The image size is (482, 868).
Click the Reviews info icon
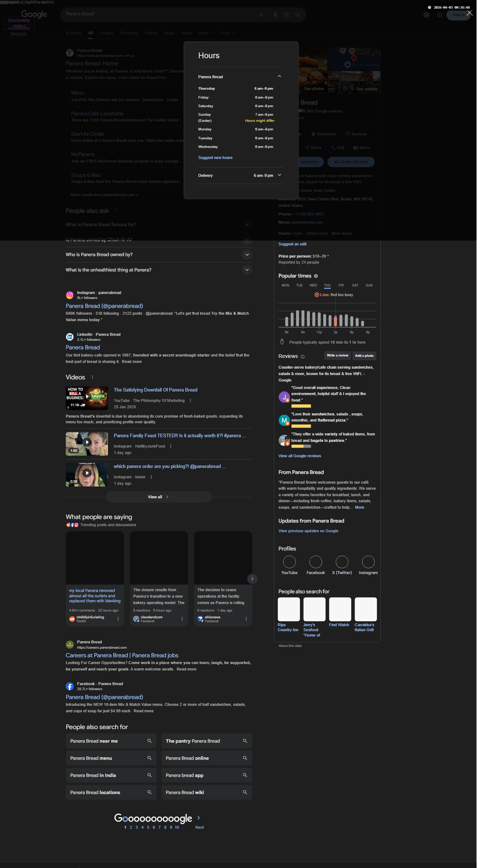303,356
